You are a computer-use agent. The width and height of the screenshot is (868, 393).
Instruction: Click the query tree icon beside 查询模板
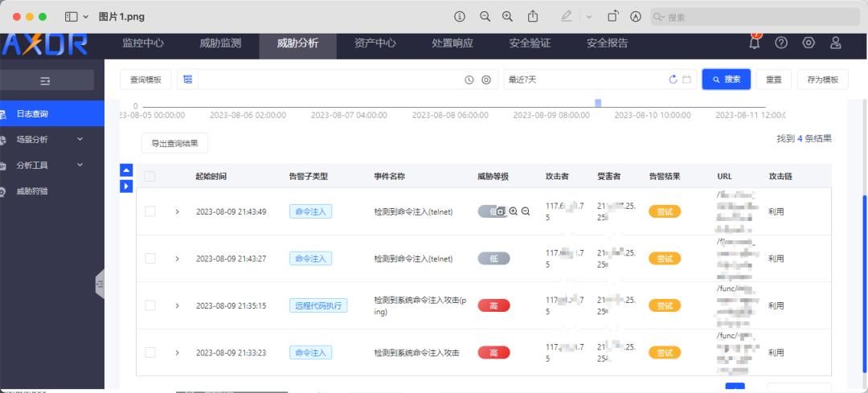point(188,80)
